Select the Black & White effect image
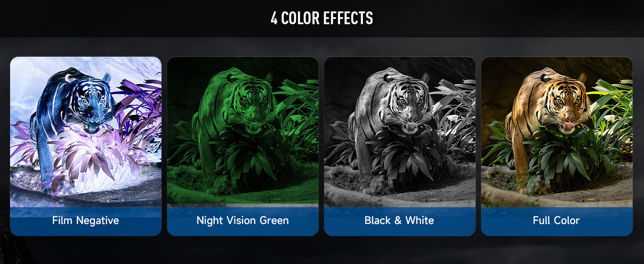This screenshot has width=644, height=264. point(400,132)
